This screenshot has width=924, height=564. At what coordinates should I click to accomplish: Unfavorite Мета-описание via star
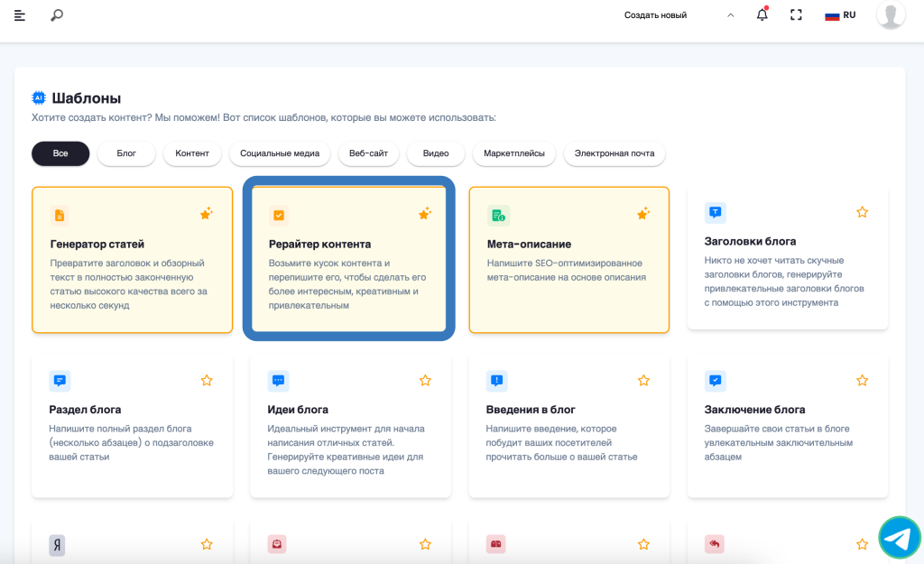click(643, 213)
